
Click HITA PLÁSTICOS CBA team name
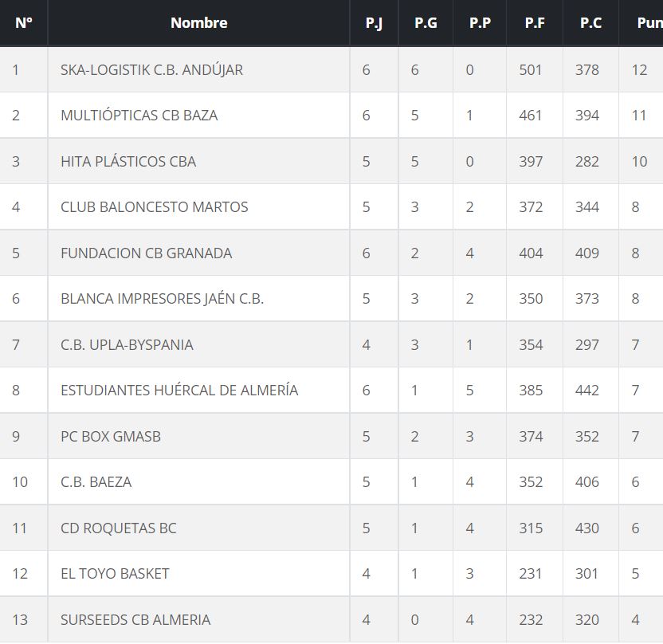click(x=128, y=161)
